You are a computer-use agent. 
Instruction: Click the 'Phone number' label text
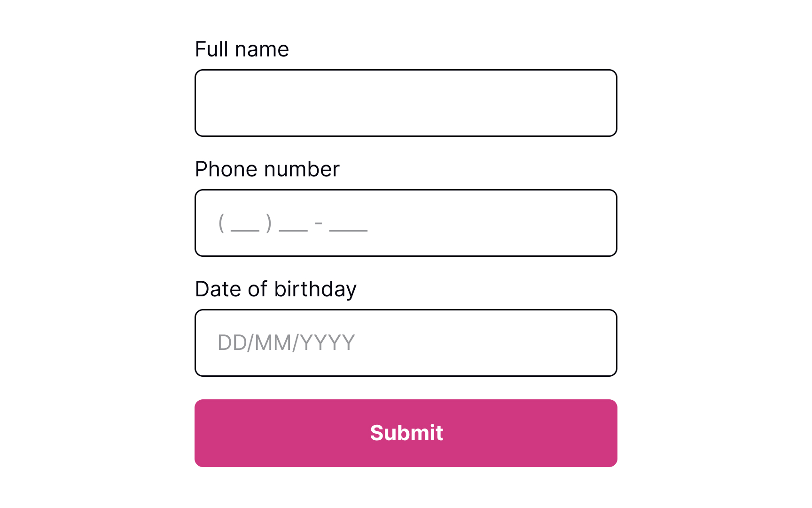tap(267, 169)
